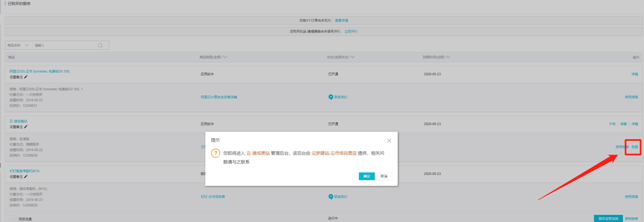Click 实例ID: 12208931 text
The width and height of the screenshot is (644, 222).
click(24, 106)
